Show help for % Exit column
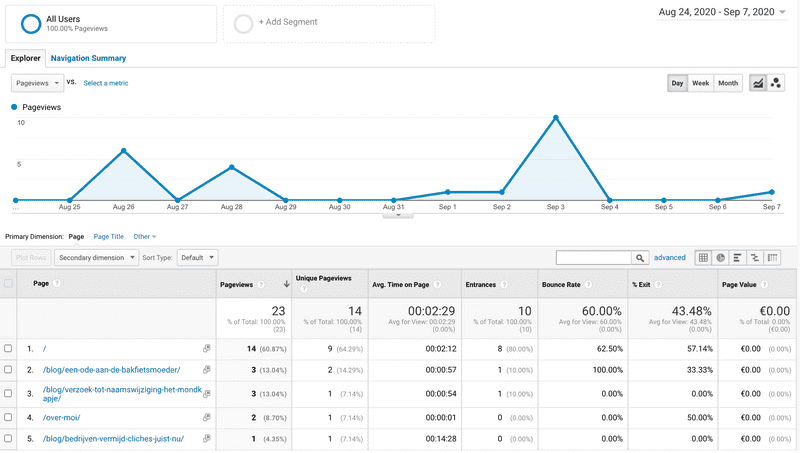Image resolution: width=800 pixels, height=453 pixels. pyautogui.click(x=658, y=285)
